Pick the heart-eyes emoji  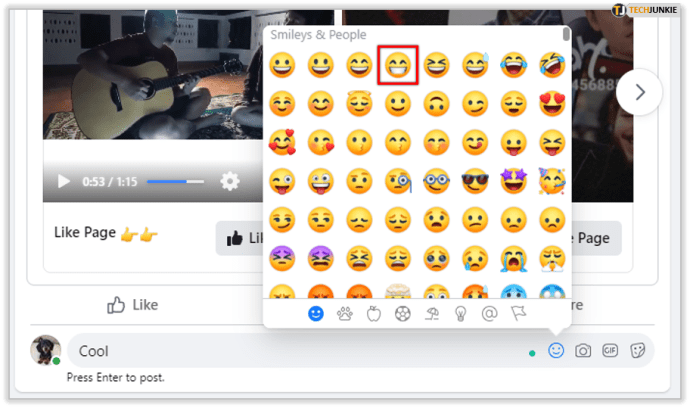pos(552,104)
